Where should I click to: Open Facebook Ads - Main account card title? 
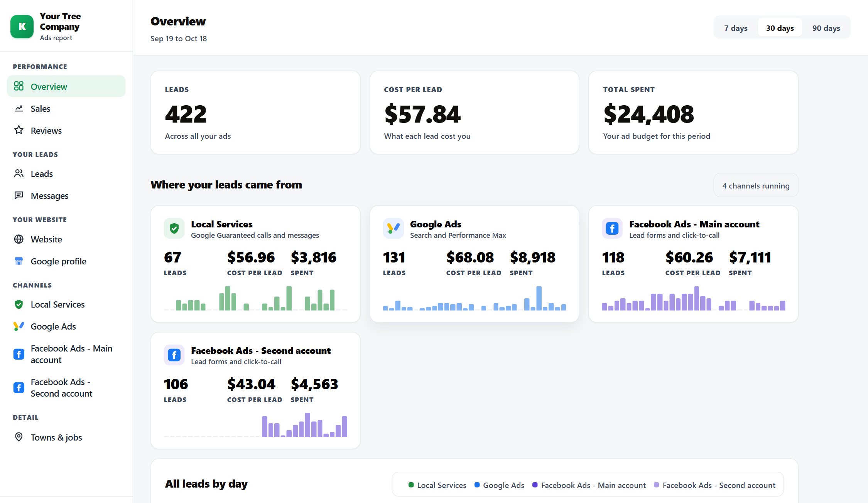tap(694, 224)
